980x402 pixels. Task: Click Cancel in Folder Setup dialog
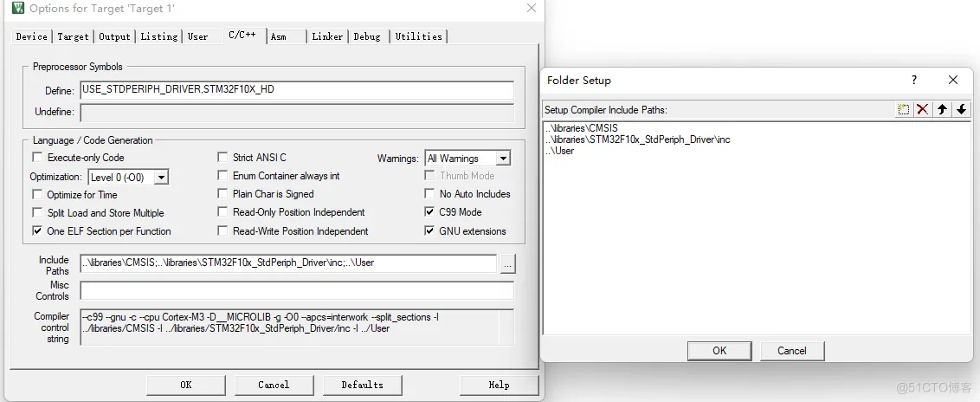tap(792, 351)
